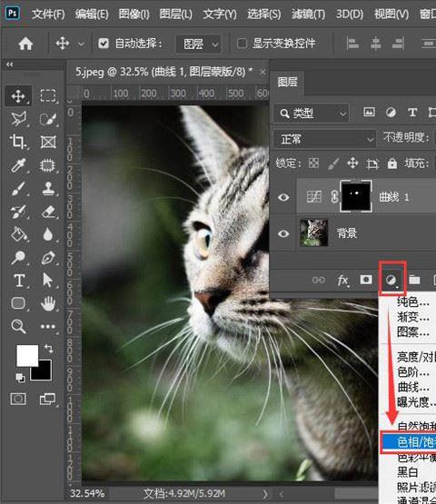This screenshot has height=504, width=436.
Task: Add a layer style with fx button
Action: click(x=342, y=281)
